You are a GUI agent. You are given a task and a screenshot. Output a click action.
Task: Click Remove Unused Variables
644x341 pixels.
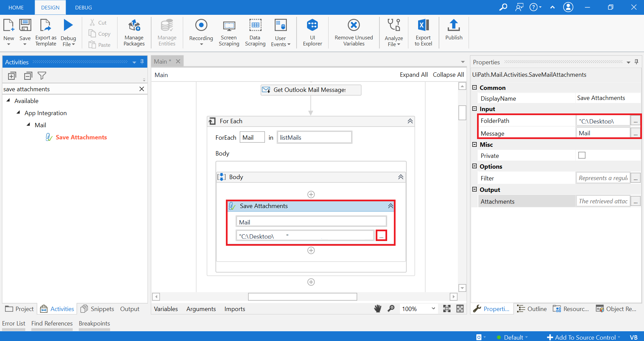(x=354, y=33)
